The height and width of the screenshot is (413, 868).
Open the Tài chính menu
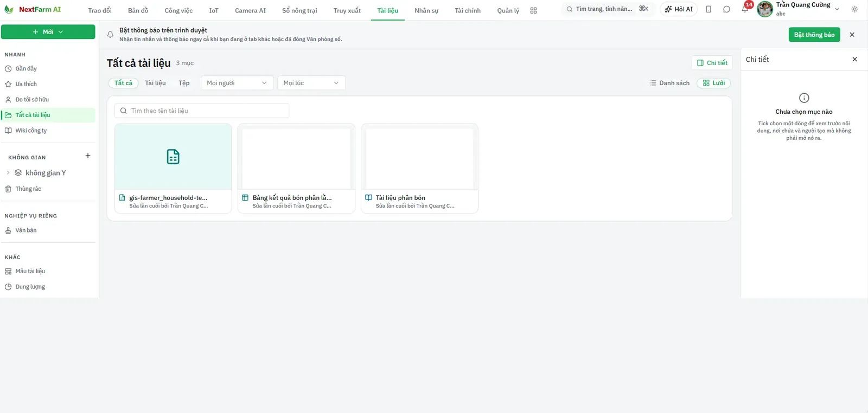pyautogui.click(x=468, y=10)
